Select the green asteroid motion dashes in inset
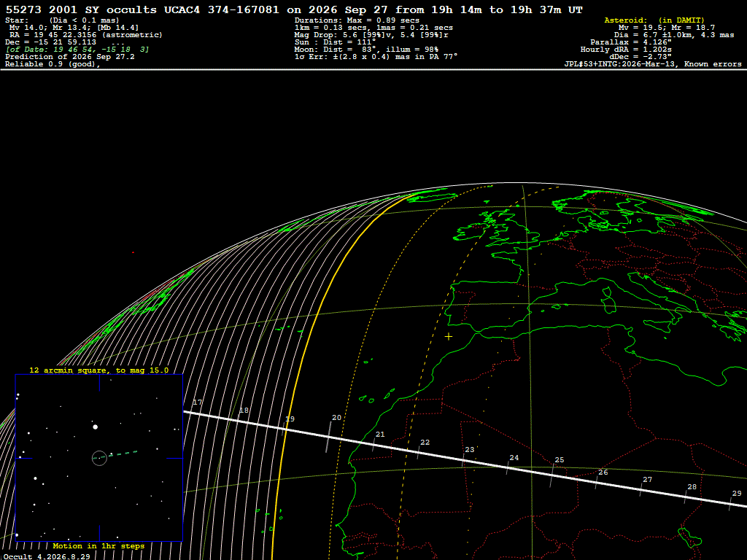The height and width of the screenshot is (560, 747). (122, 454)
